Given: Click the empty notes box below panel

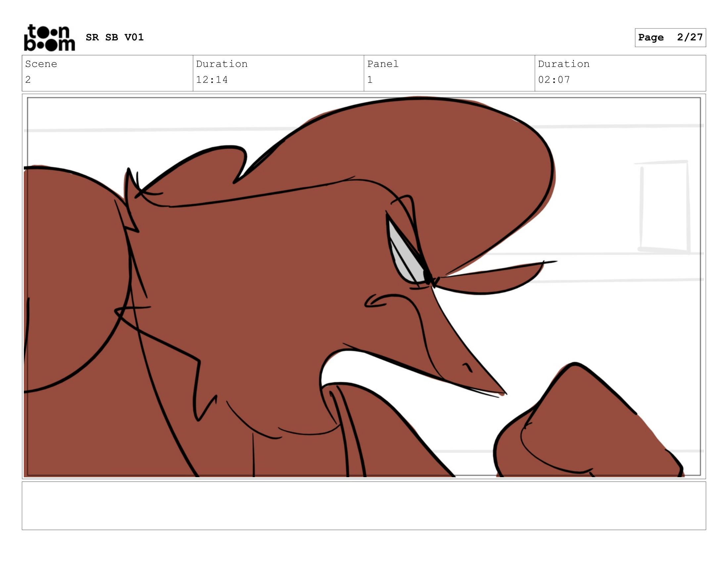Looking at the screenshot, I should coord(364,506).
